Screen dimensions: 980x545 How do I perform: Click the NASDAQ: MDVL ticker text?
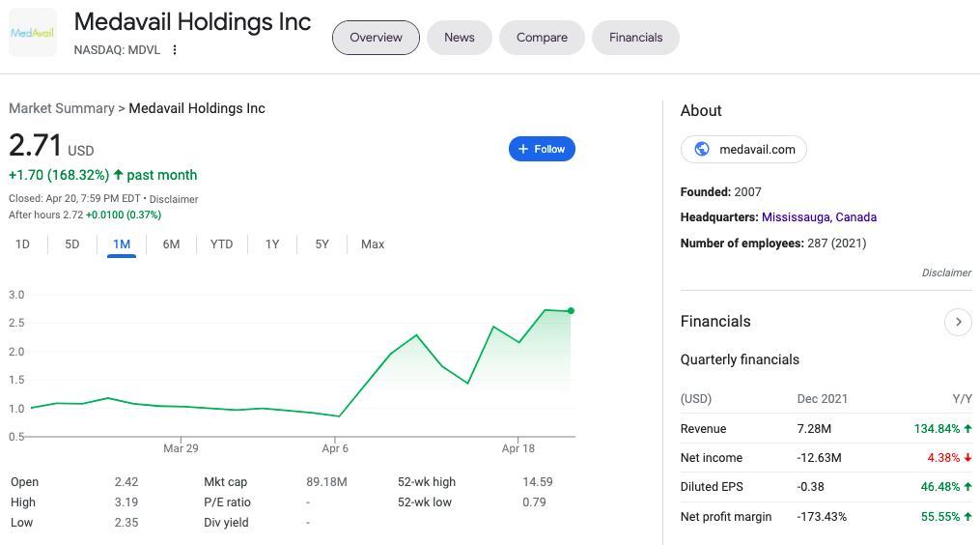click(117, 50)
